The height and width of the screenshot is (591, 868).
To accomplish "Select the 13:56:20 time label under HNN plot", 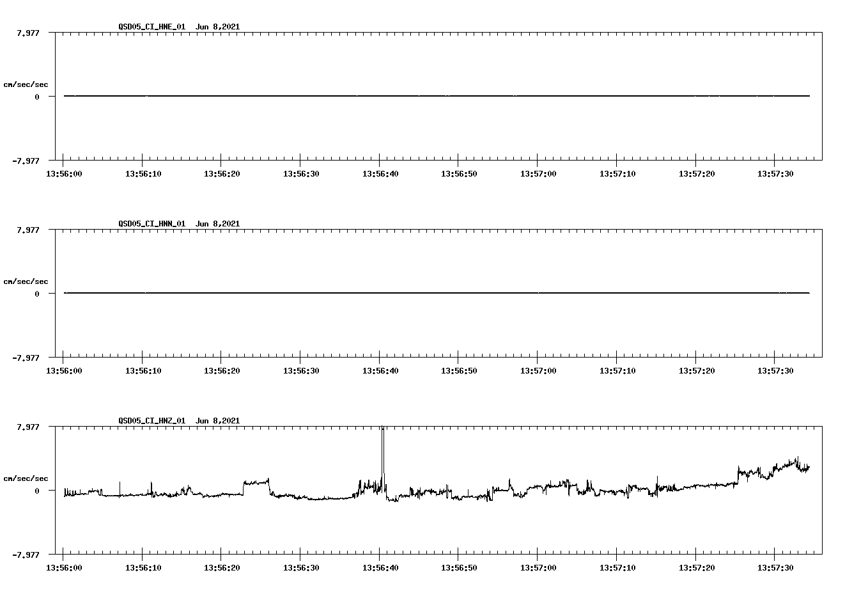I will click(x=222, y=370).
